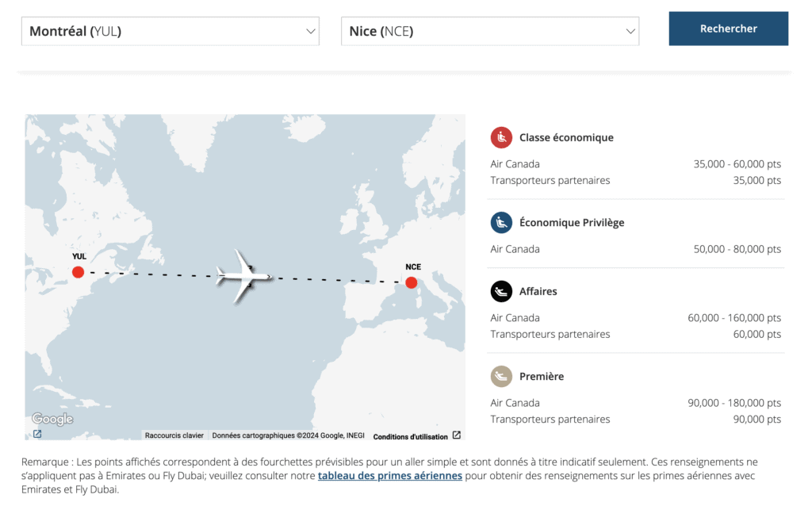Click Raccourcis clavier on the map
Screen dimensions: 812x510
point(174,435)
